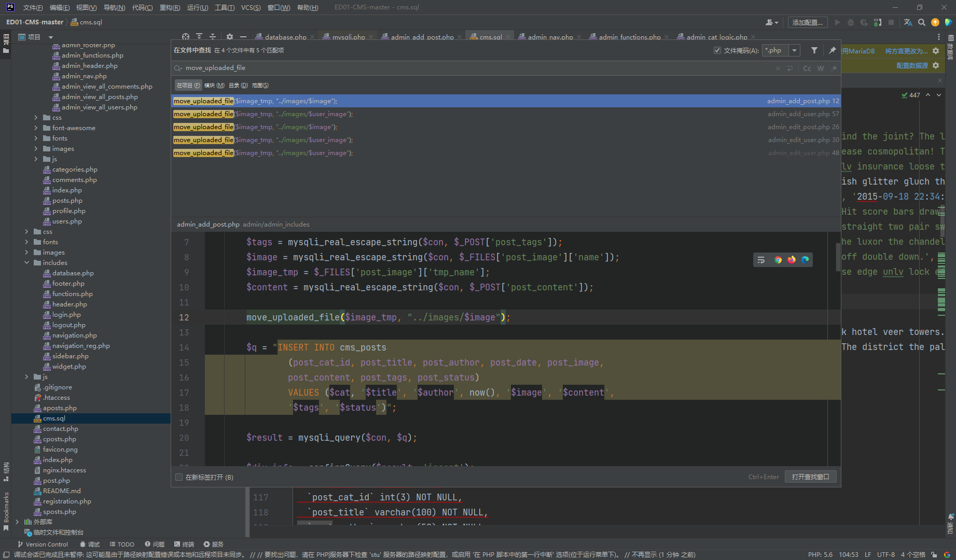Pin the Find in Files dialog
Image resolution: width=956 pixels, height=560 pixels.
click(x=832, y=50)
